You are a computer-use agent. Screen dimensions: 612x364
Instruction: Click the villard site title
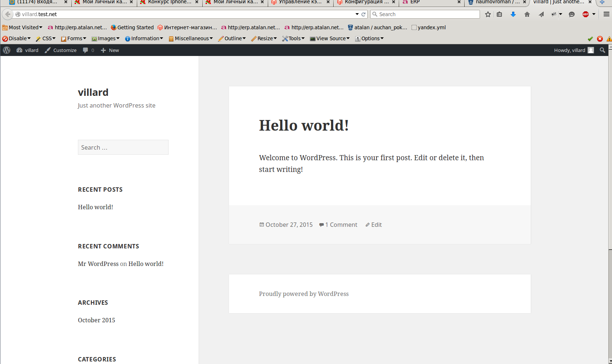tap(93, 92)
